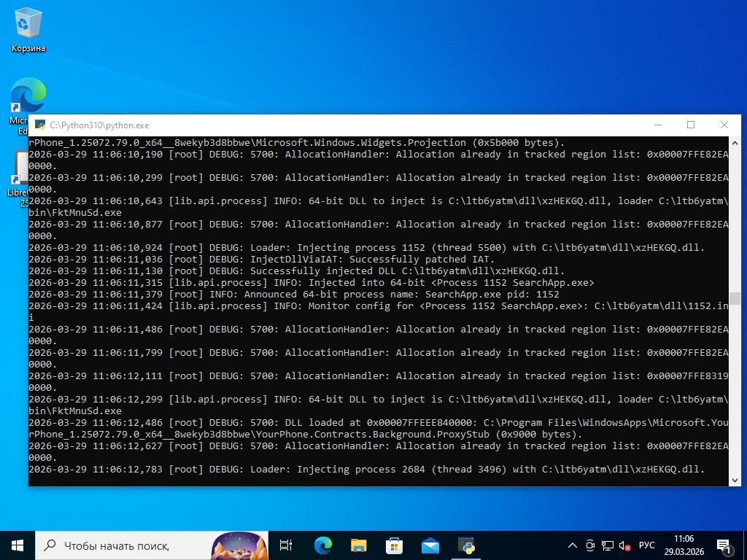Open the Mail app from the taskbar
747x560 pixels.
430,545
